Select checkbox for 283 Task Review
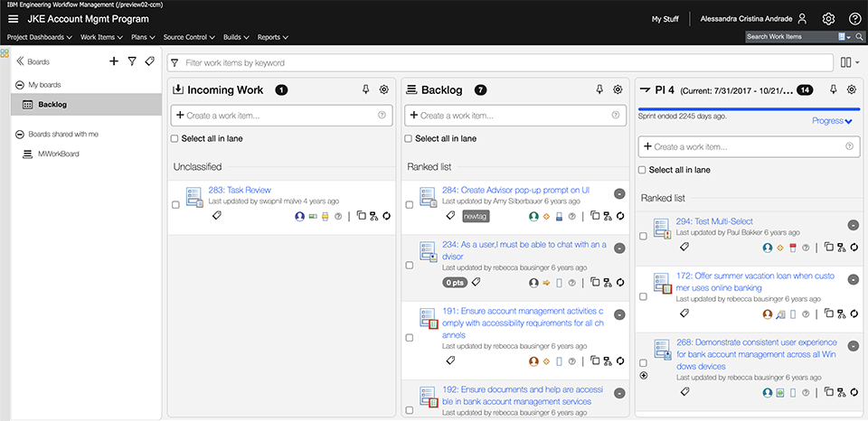Screen dimensions: 868x421 [175, 205]
